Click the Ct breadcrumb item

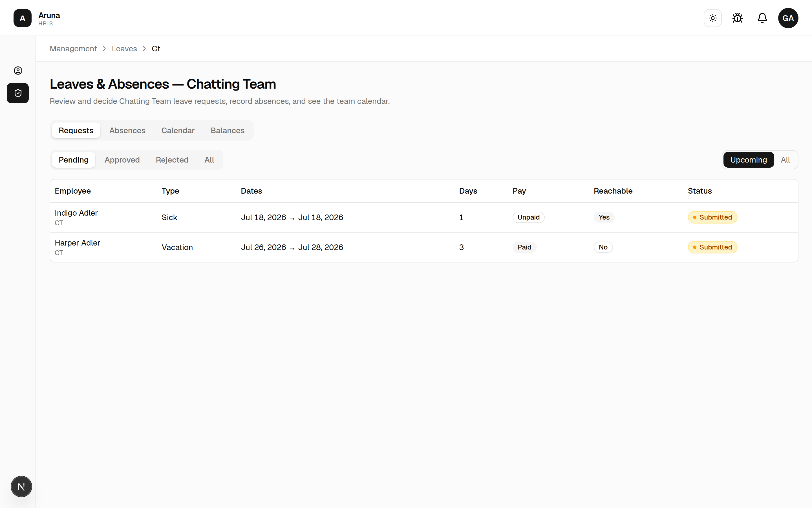click(x=156, y=49)
